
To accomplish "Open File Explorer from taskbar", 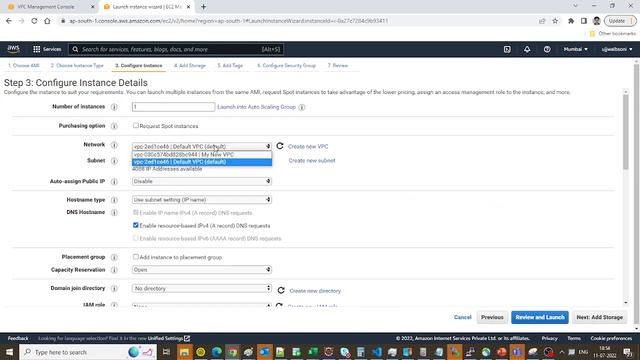I will point(184,352).
